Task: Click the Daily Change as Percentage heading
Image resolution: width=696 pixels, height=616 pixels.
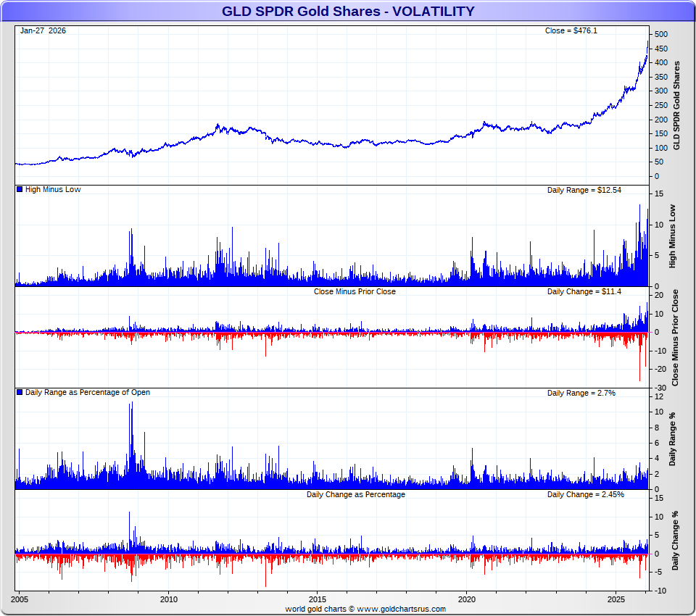Action: [355, 494]
